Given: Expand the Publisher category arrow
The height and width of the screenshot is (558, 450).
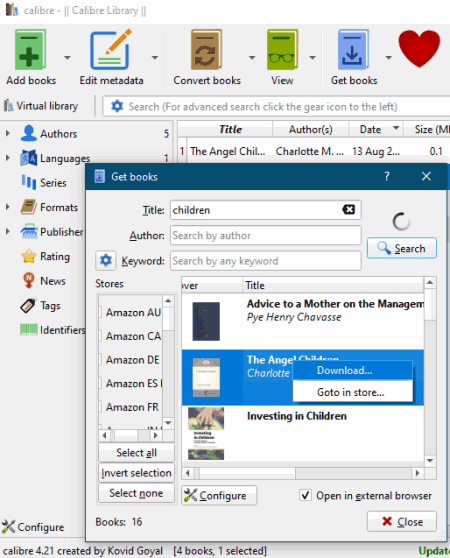Looking at the screenshot, I should (x=7, y=231).
